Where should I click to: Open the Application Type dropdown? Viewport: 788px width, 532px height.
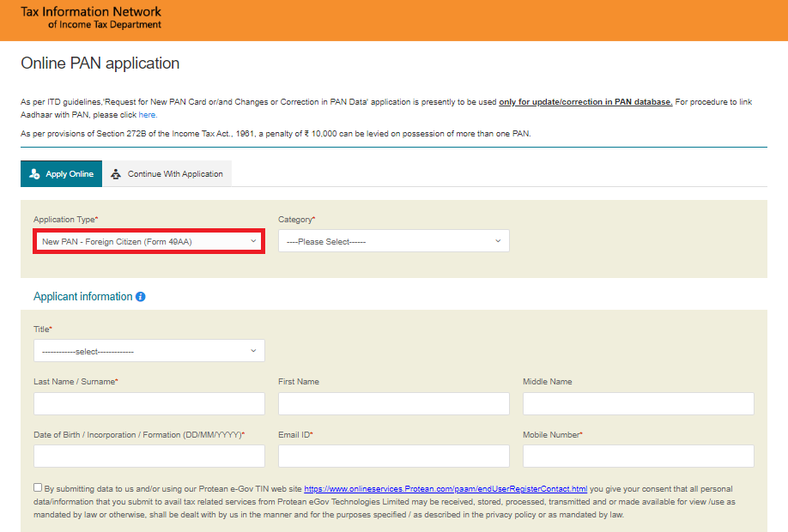pyautogui.click(x=149, y=242)
